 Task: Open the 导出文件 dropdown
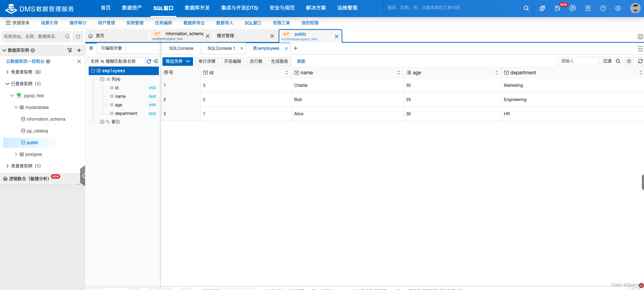(178, 61)
